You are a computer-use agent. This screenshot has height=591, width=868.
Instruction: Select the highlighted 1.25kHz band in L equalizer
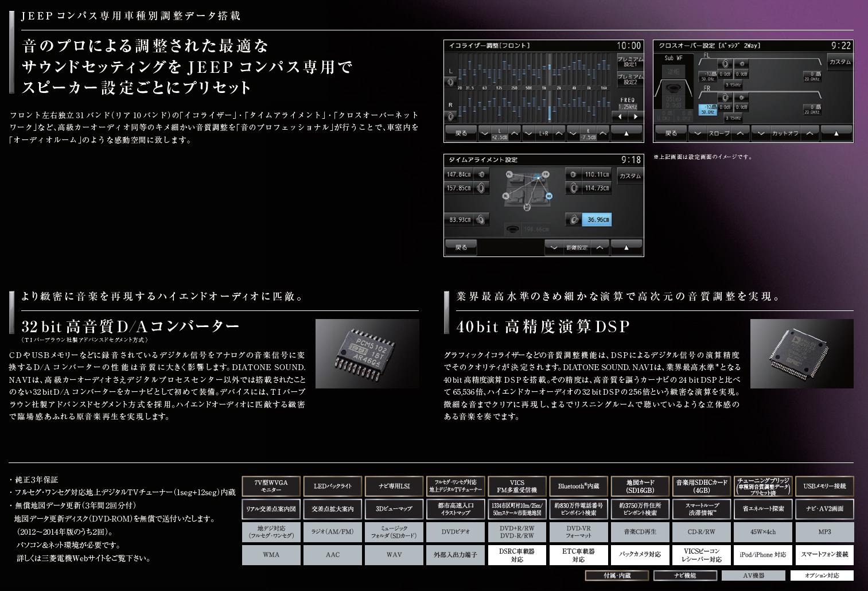(x=550, y=69)
